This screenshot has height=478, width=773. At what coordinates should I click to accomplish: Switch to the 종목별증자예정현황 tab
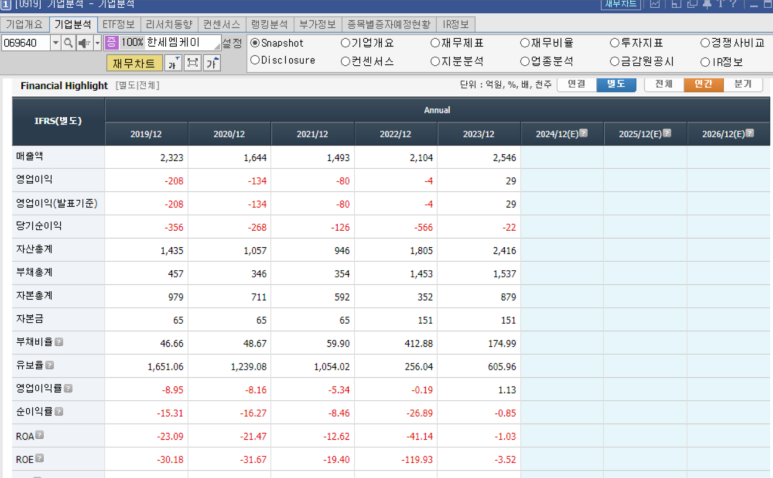pyautogui.click(x=389, y=24)
